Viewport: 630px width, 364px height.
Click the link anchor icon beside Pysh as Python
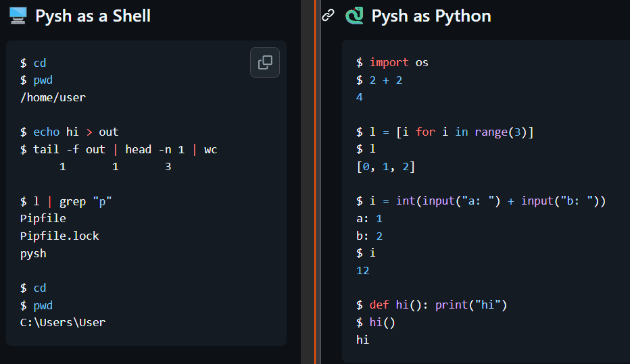[328, 16]
